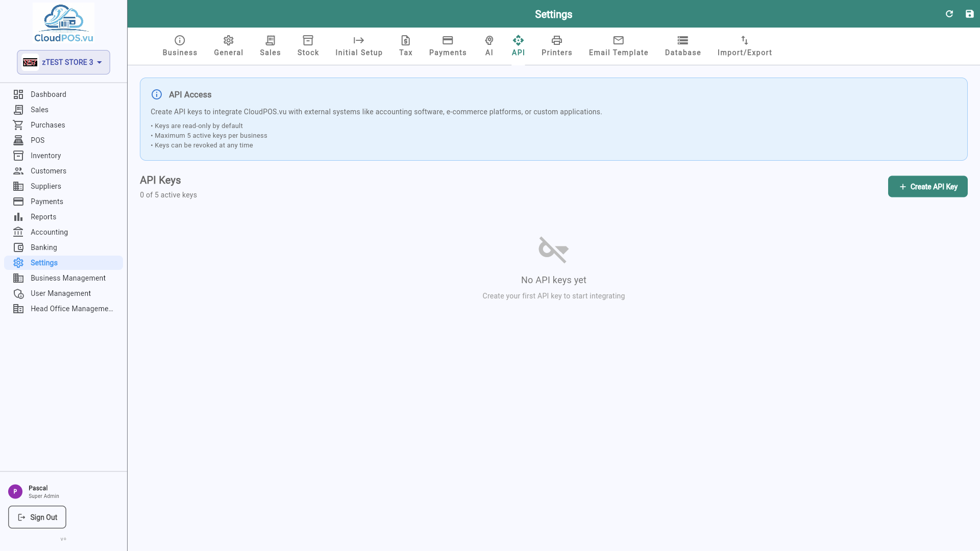980x551 pixels.
Task: Click the Reports bar chart icon
Action: pos(18,217)
